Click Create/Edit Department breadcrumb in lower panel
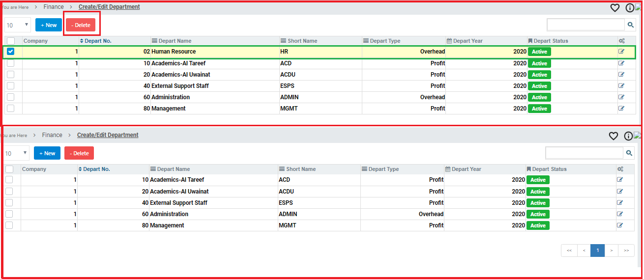644x279 pixels. pos(108,135)
